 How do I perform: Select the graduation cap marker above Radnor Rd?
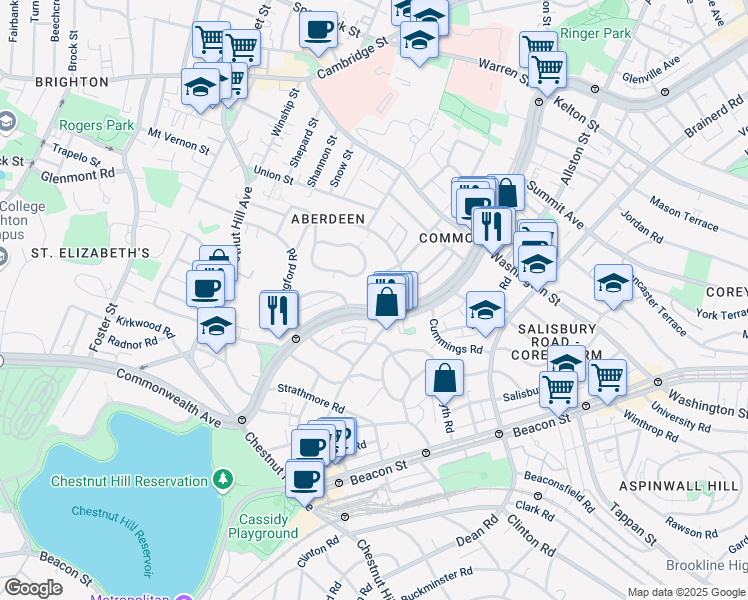click(x=216, y=325)
